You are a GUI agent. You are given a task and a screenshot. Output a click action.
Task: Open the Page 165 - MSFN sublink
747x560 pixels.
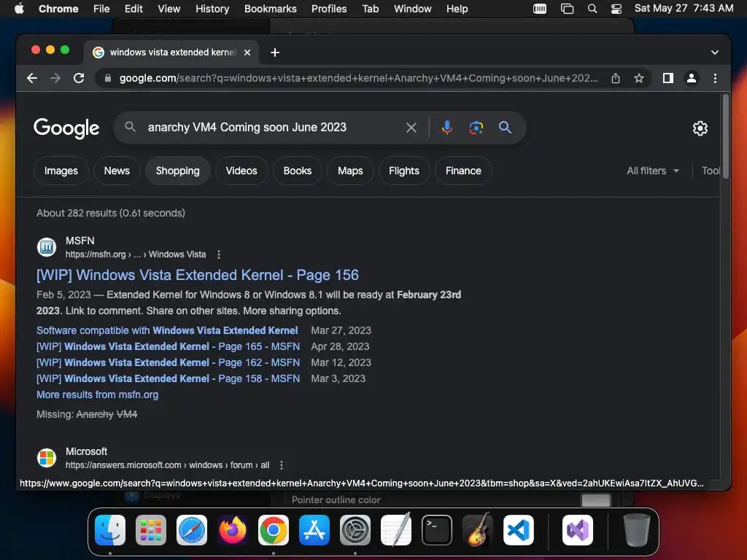pyautogui.click(x=169, y=346)
